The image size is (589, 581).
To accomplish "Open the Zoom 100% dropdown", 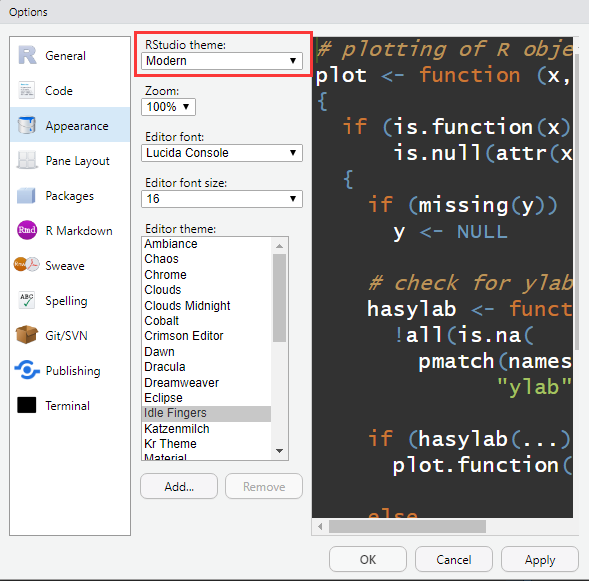I will click(168, 107).
